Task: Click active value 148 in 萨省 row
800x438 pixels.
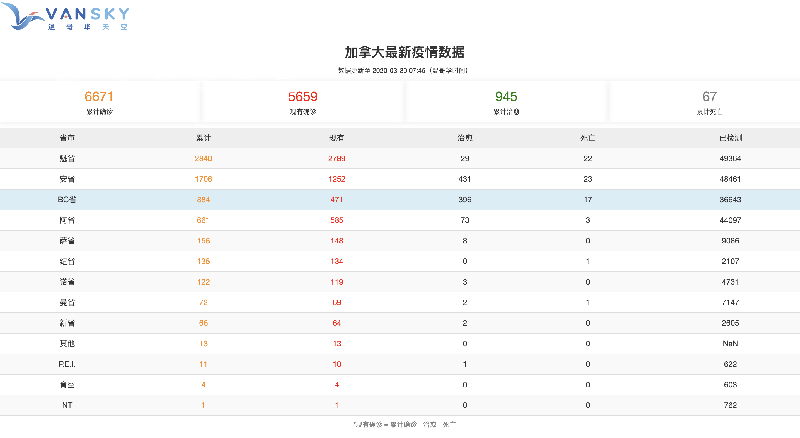Action: point(337,241)
